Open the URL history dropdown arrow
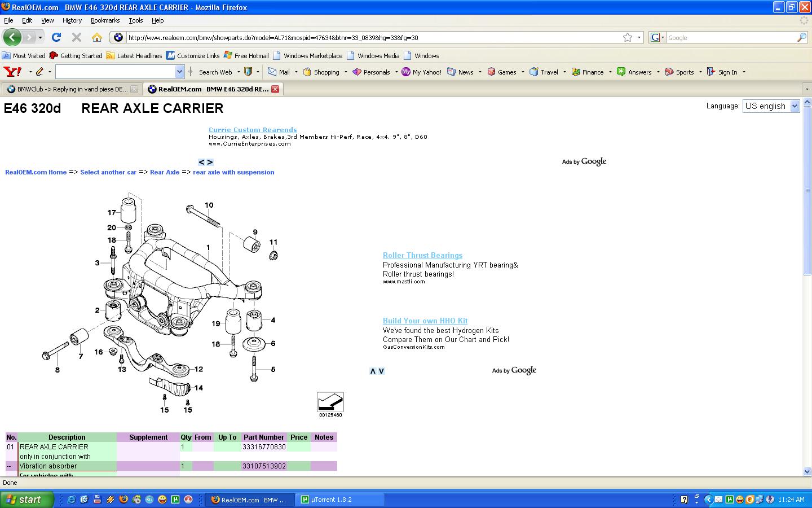 point(639,37)
